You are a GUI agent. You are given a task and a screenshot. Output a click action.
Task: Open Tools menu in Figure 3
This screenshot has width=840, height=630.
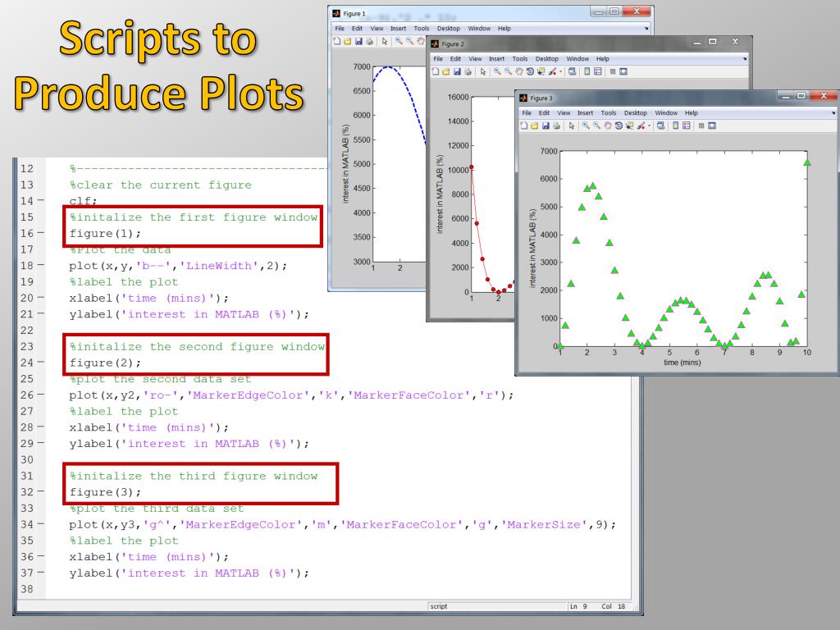[609, 113]
